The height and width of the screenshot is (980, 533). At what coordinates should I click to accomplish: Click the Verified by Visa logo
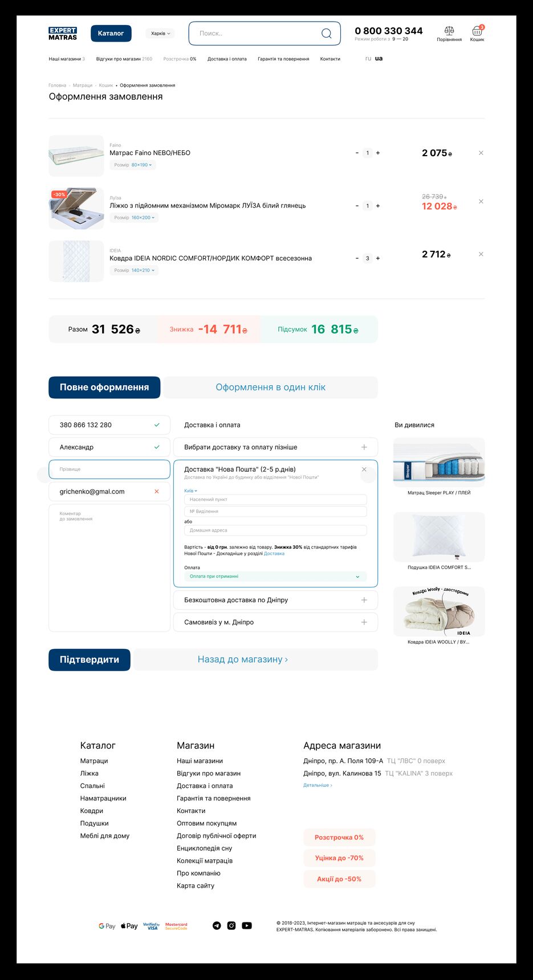coord(151,926)
